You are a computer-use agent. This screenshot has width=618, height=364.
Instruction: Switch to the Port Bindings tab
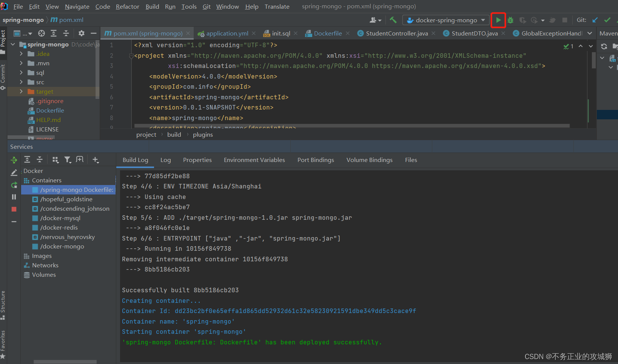click(316, 160)
